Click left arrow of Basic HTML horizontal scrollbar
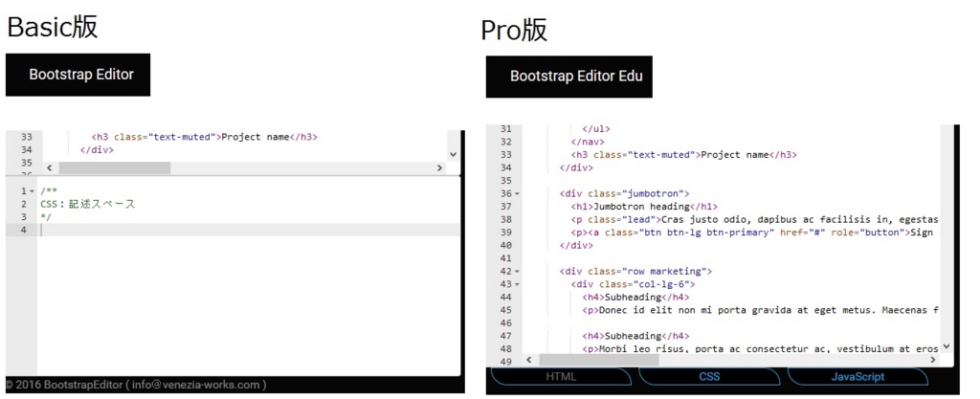The width and height of the screenshot is (980, 399). point(50,168)
